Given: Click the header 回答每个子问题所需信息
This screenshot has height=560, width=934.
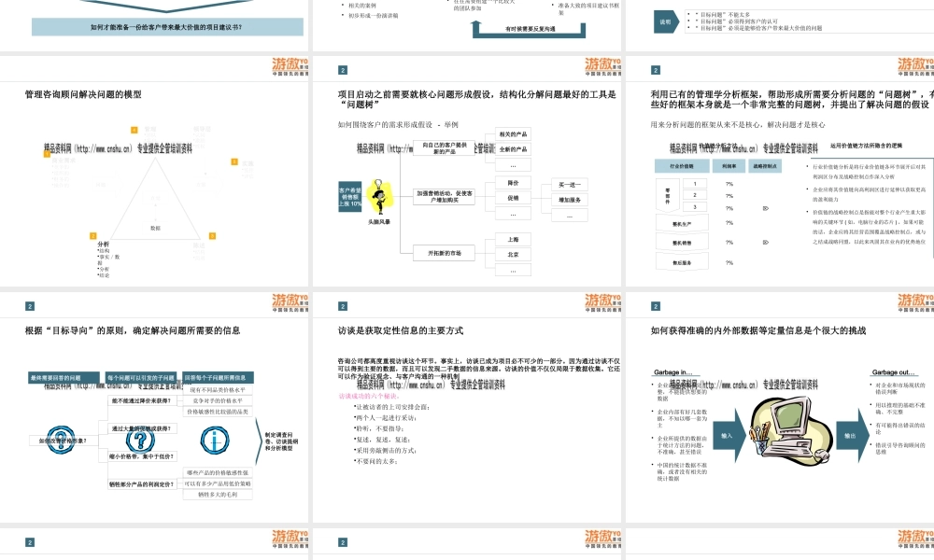Looking at the screenshot, I should (x=218, y=378).
